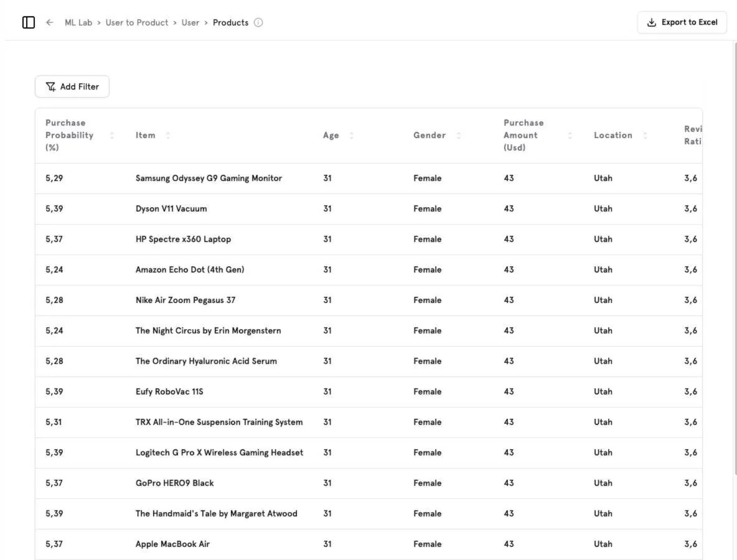Go to the ML Lab breadcrumb
737x560 pixels.
(78, 22)
